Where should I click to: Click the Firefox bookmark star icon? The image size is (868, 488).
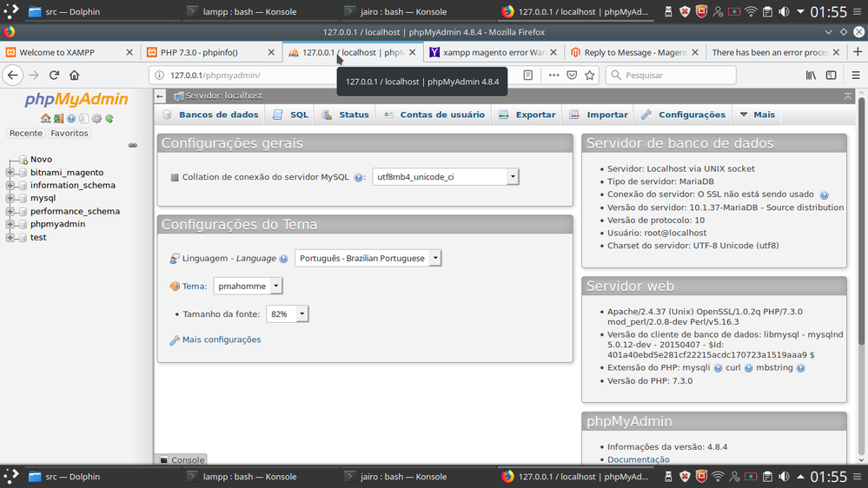tap(590, 76)
